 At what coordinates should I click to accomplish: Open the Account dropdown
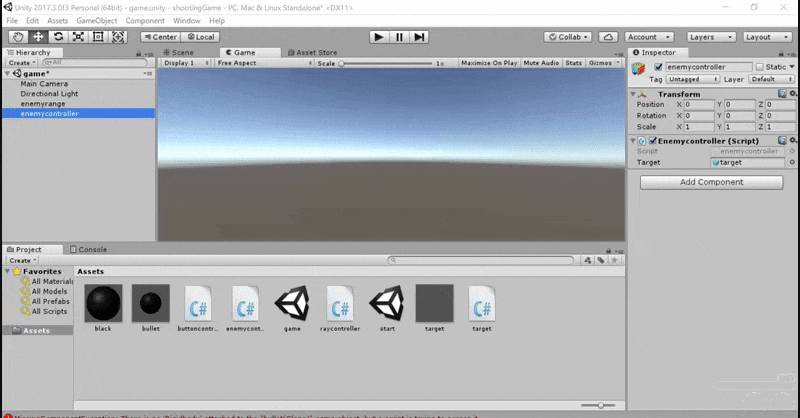649,37
